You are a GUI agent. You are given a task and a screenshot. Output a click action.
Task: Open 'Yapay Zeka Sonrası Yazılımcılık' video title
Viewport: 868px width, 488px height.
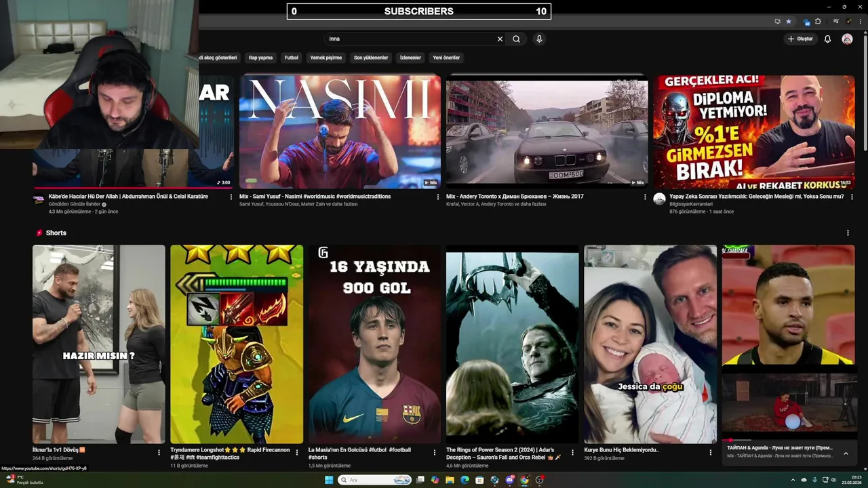(x=757, y=197)
